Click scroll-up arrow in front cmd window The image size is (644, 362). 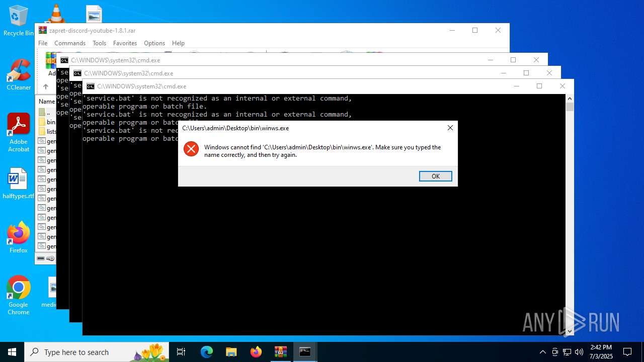click(x=570, y=98)
